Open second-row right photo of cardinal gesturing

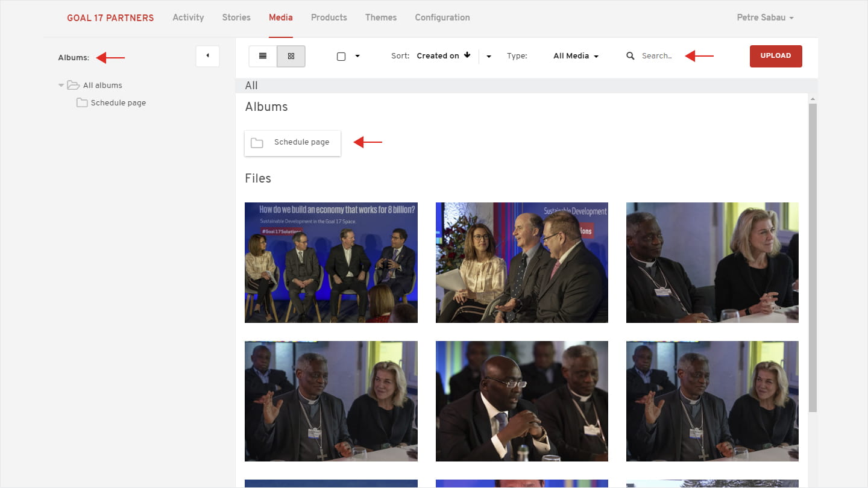712,401
